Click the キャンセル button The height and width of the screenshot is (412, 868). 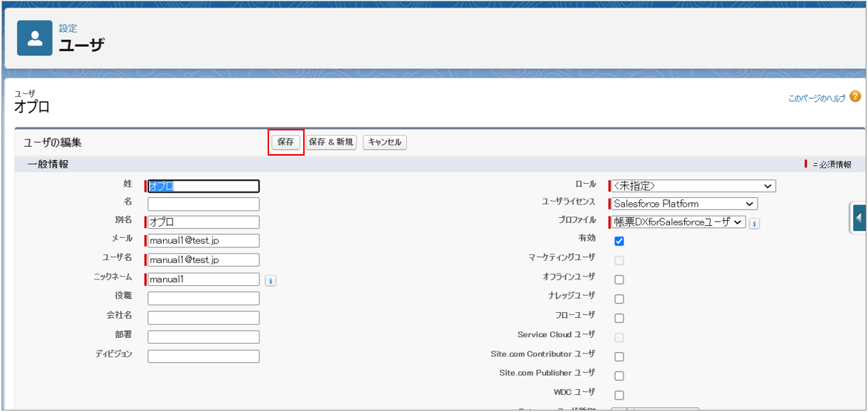[385, 142]
